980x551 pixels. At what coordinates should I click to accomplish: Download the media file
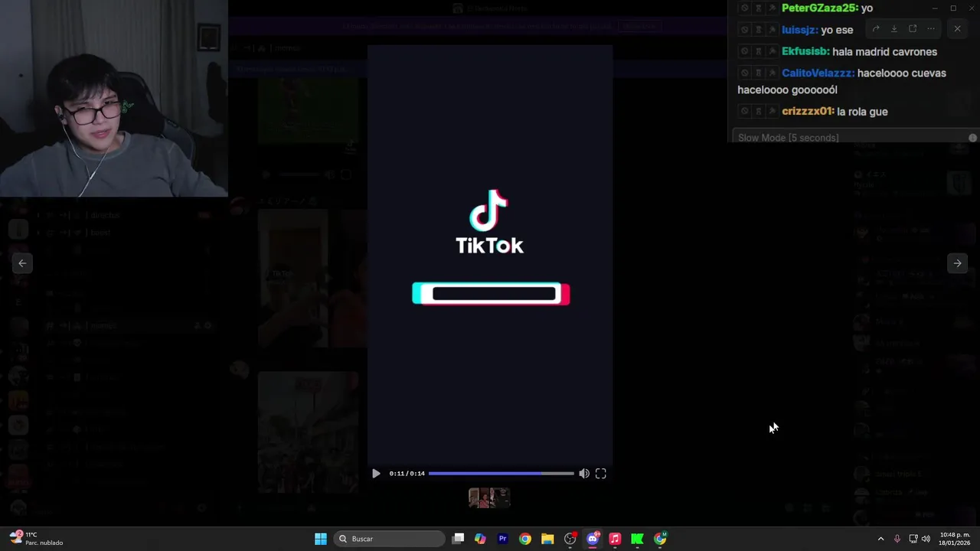pyautogui.click(x=894, y=29)
